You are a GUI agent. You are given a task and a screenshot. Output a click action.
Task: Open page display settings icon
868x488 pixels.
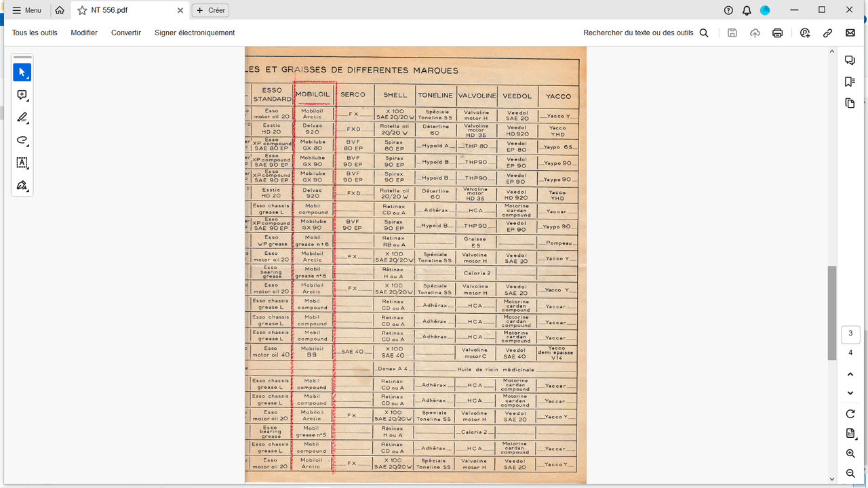click(x=850, y=434)
